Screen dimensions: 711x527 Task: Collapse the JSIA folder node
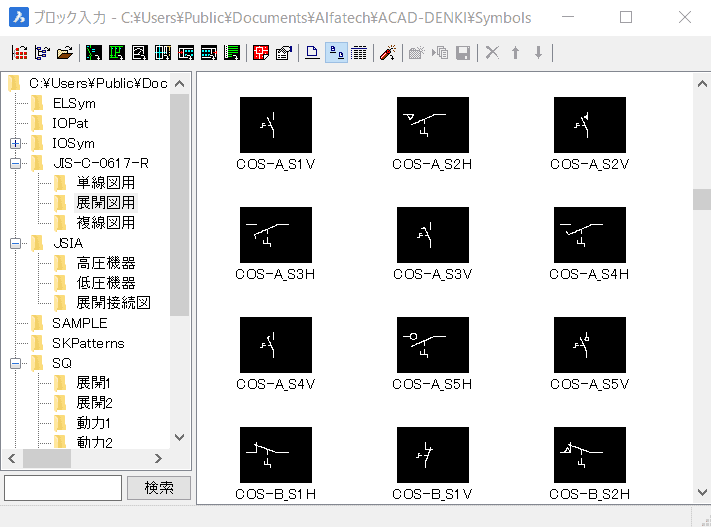[x=15, y=244]
